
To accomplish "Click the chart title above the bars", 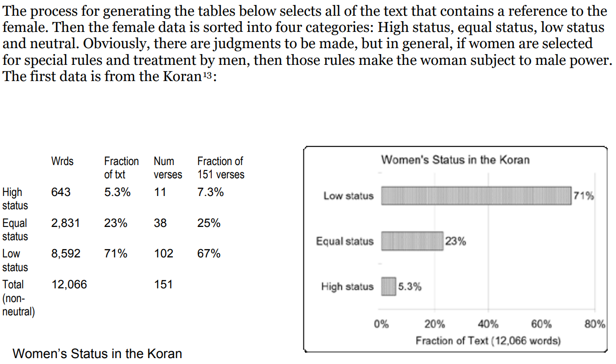I will click(x=455, y=160).
